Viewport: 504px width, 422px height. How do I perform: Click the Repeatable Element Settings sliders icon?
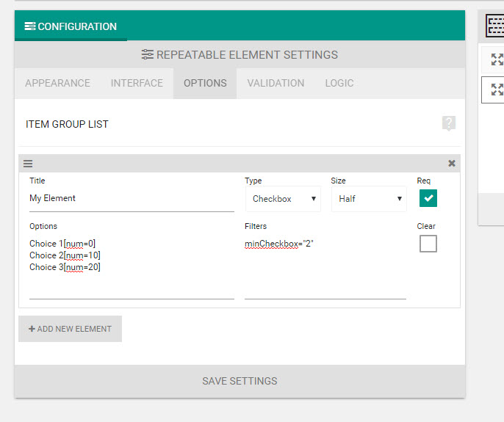[x=147, y=54]
